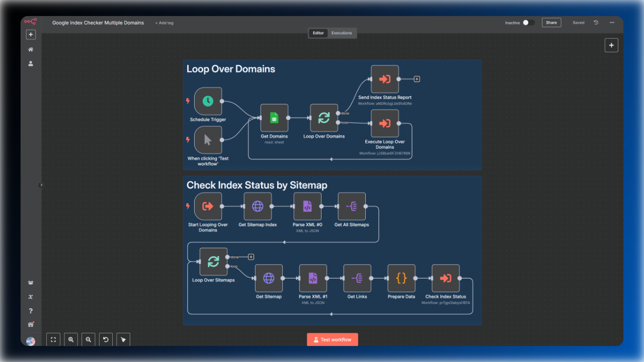Screen dimensions: 644x362
Task: Click the Share button
Action: point(551,23)
